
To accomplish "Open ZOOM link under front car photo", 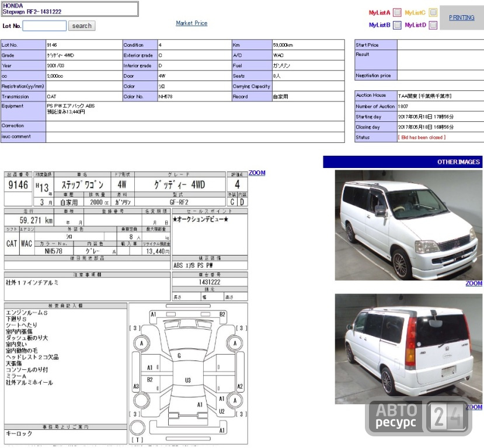I will (x=474, y=283).
